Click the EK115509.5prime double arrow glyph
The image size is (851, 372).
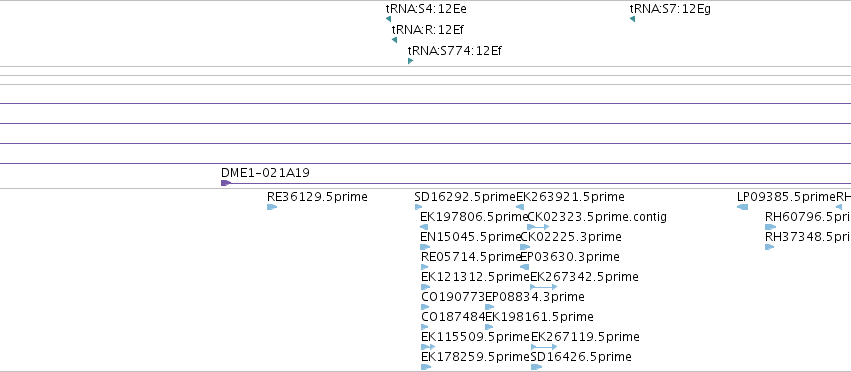[428, 346]
